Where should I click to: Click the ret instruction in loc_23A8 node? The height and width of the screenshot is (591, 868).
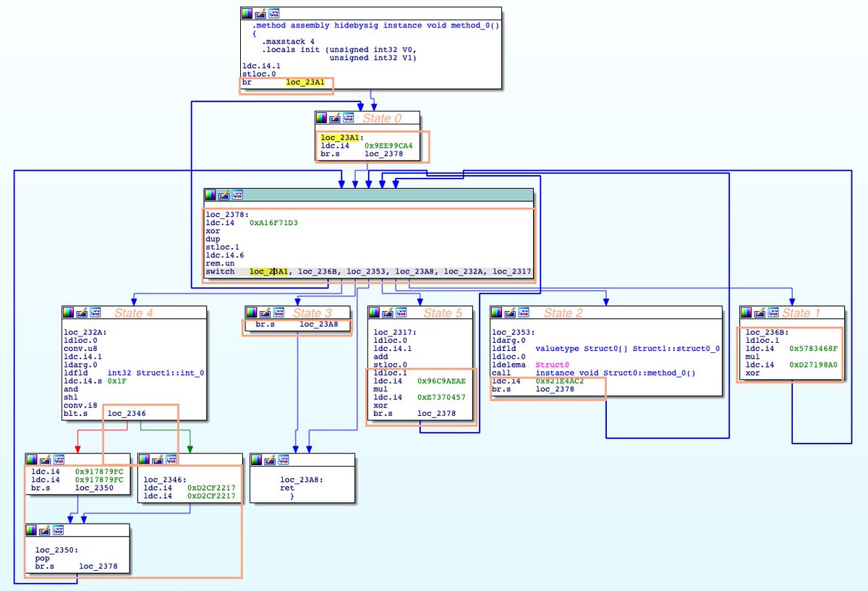286,487
